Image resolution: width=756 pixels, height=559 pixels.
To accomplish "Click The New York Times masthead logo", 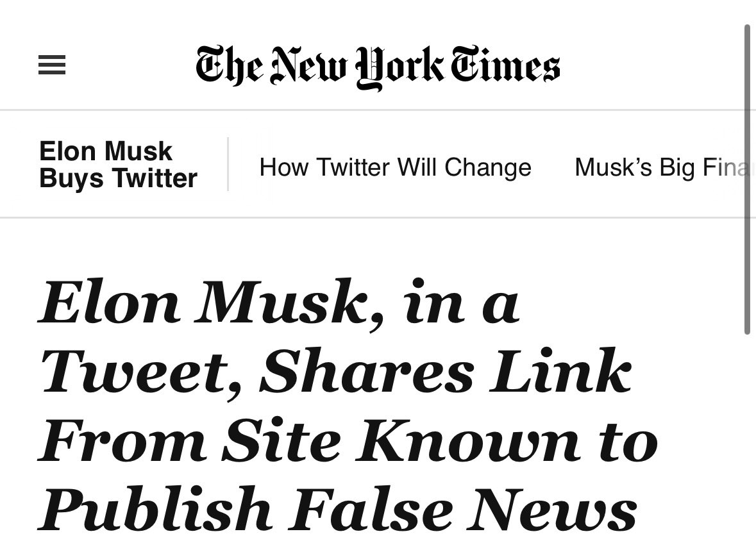I will (x=378, y=67).
